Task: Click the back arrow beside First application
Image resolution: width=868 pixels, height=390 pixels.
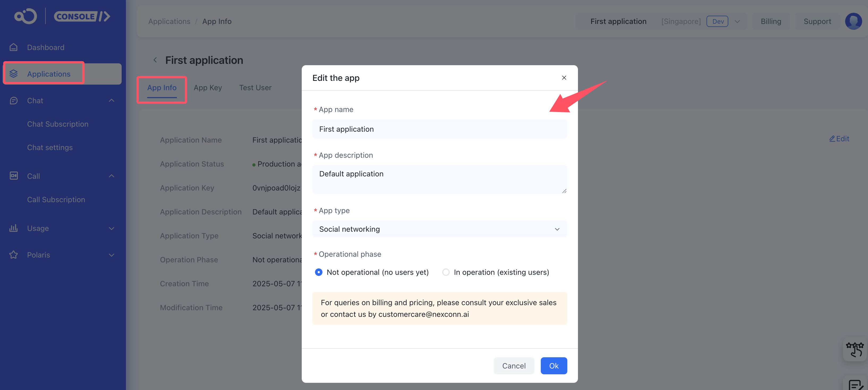Action: tap(155, 60)
